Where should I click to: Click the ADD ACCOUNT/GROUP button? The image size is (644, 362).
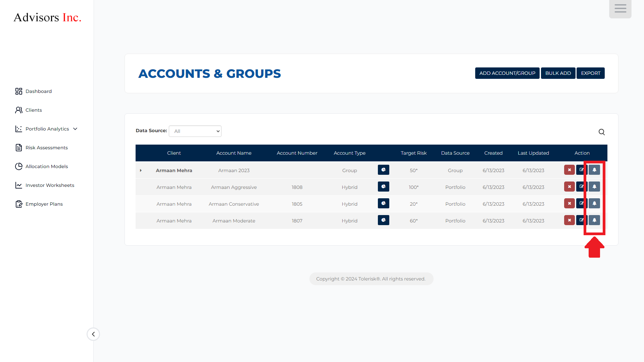click(507, 73)
